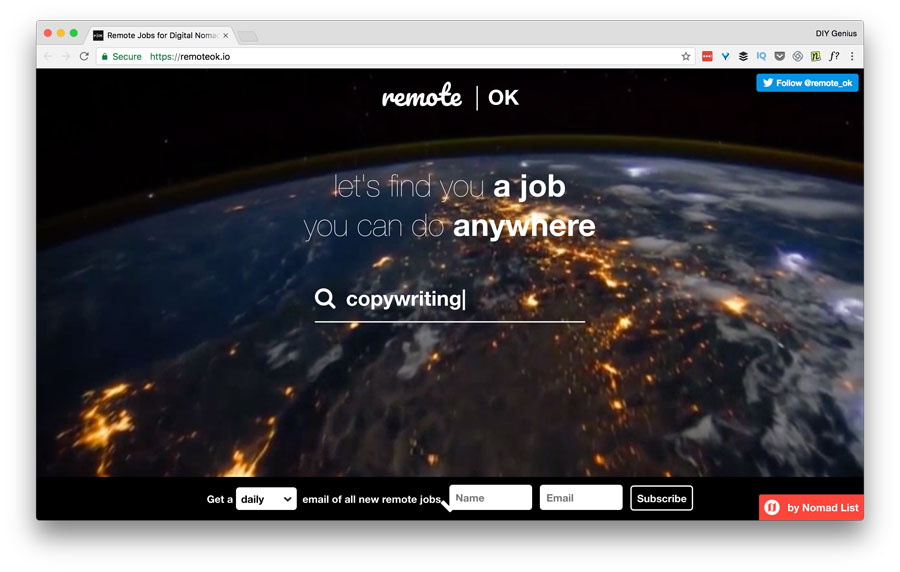Save page with the Pocket extension
Viewport: 900px width, 572px height.
tap(779, 56)
